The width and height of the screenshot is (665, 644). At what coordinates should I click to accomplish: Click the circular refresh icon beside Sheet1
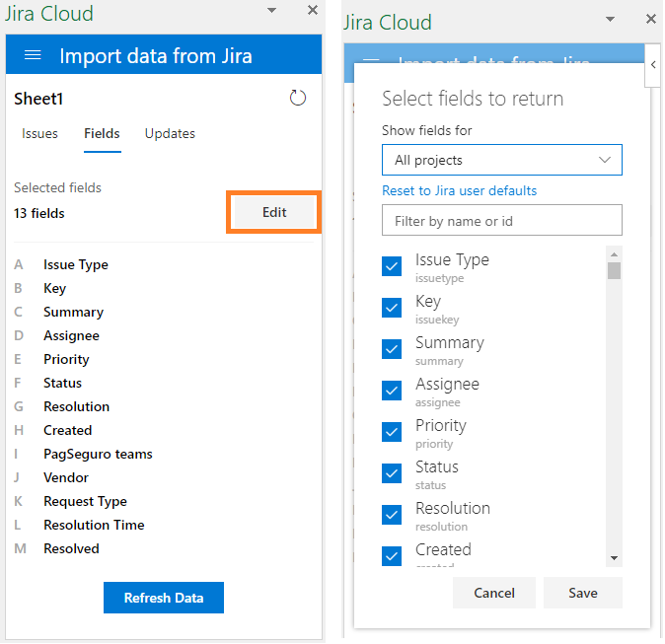(298, 98)
